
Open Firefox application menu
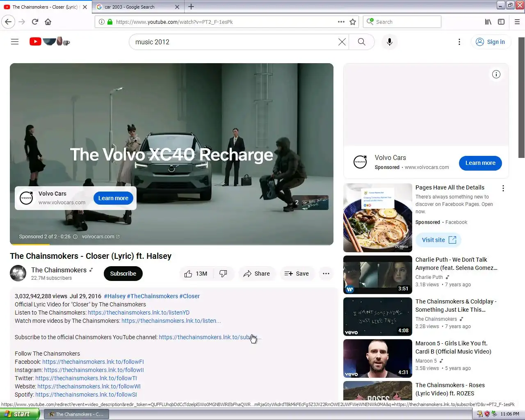517,22
